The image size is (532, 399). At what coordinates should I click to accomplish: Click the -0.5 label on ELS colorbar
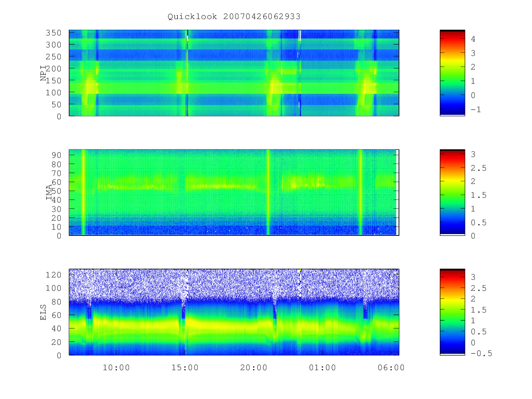[481, 353]
